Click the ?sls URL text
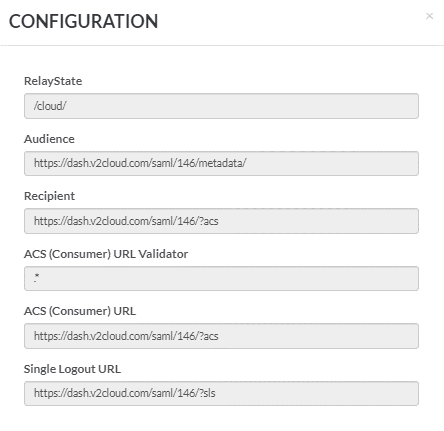Screen dimensions: 444x431 tap(125, 393)
